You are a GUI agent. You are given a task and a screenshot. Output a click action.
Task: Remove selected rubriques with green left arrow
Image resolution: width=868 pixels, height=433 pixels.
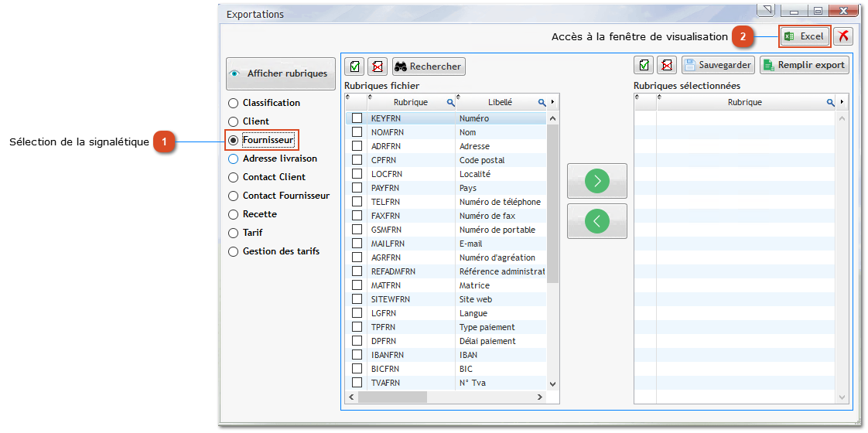pos(596,221)
